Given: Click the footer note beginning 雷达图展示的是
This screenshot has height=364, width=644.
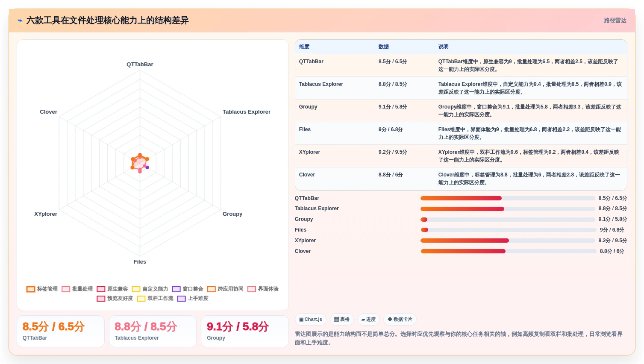Looking at the screenshot, I should click(x=459, y=338).
